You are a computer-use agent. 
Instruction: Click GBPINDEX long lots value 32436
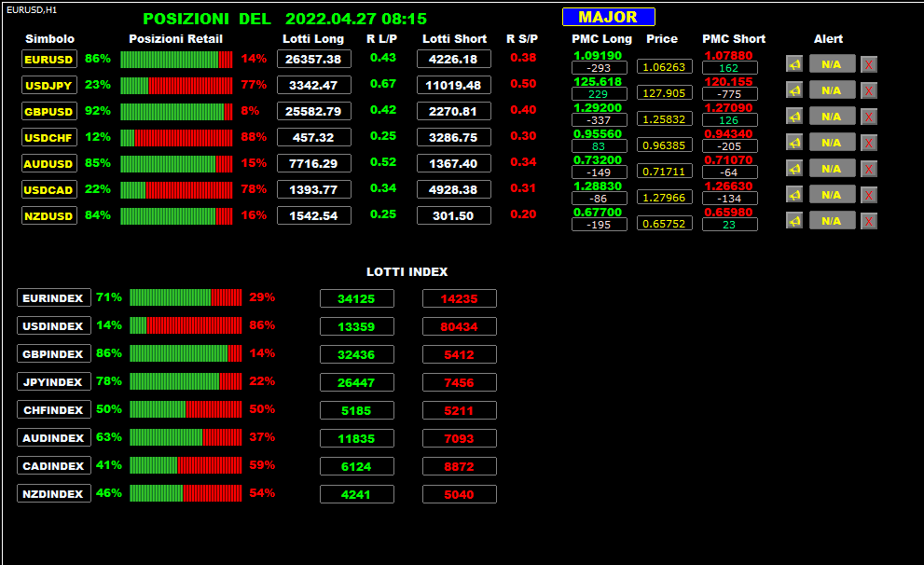356,354
